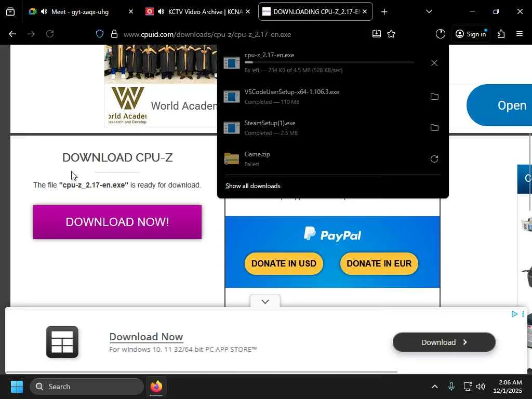Show hidden system tray icons
This screenshot has height=399, width=532.
tap(435, 387)
